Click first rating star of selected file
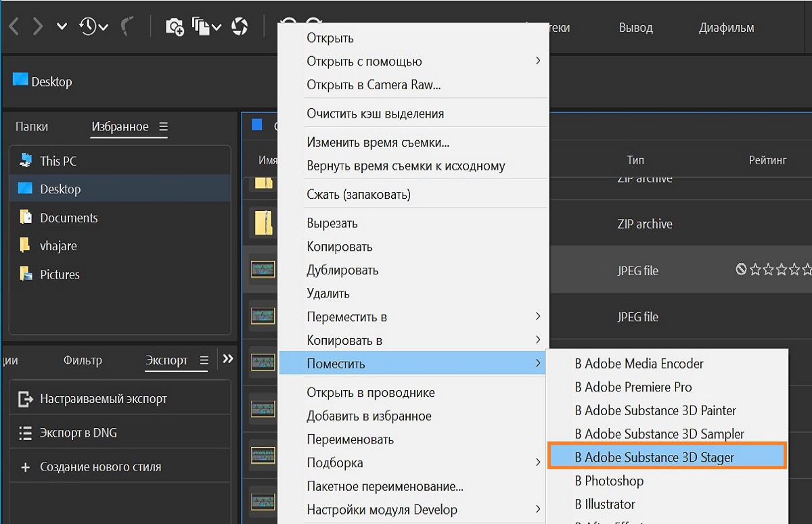 pos(754,270)
